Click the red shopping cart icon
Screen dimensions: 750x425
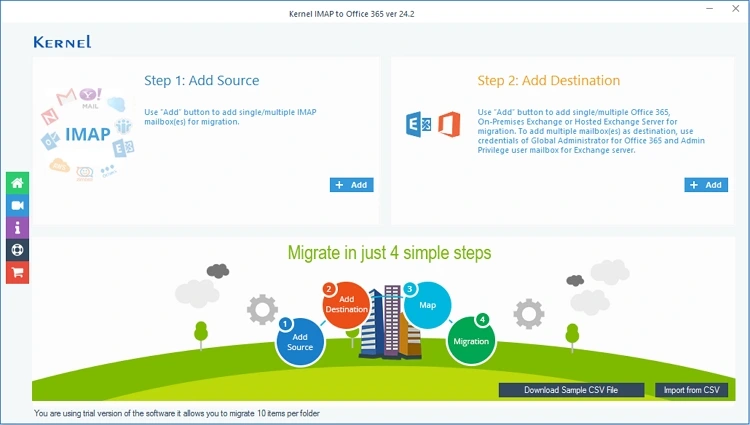[x=18, y=272]
